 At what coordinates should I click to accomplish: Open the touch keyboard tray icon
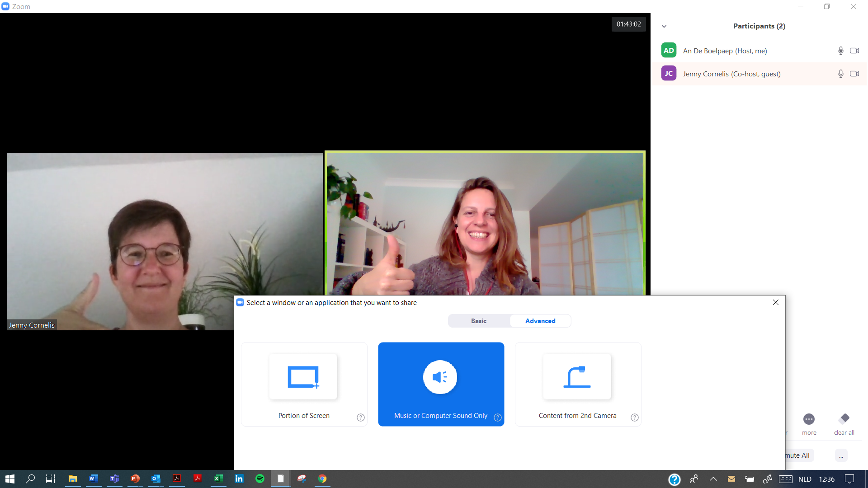[x=786, y=479]
